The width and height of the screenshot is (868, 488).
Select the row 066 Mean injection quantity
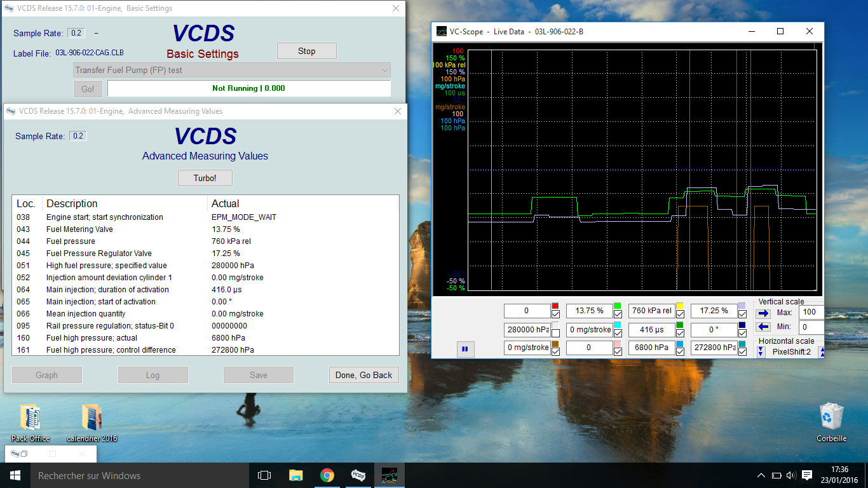coord(205,314)
